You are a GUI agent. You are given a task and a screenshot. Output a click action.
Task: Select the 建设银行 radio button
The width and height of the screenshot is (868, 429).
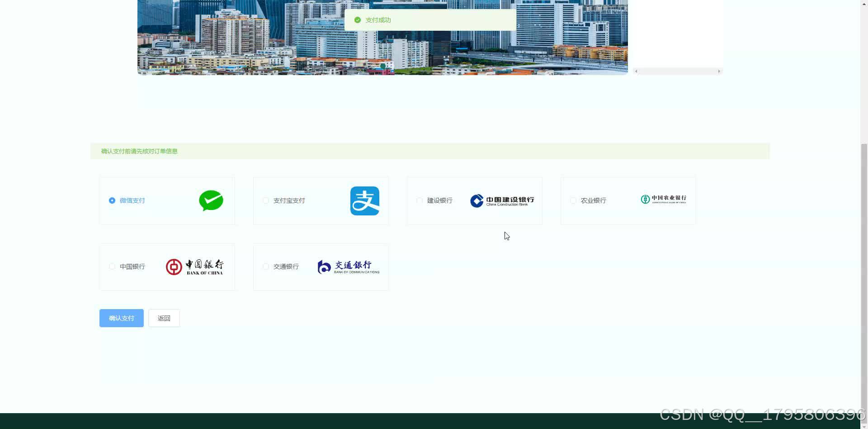click(x=420, y=200)
